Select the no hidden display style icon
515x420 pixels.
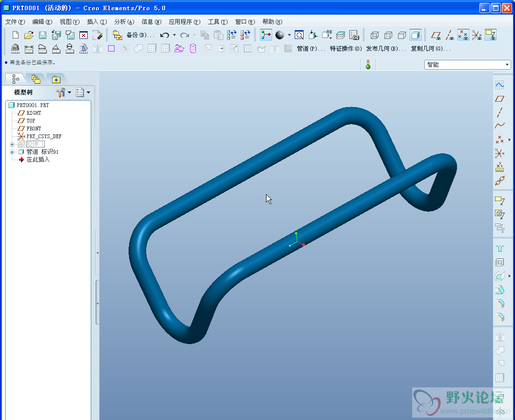pyautogui.click(x=401, y=35)
